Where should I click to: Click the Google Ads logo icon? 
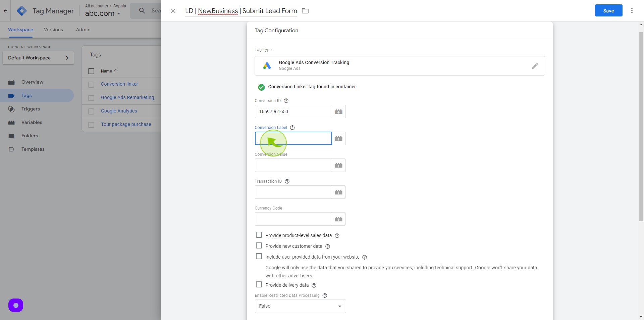point(267,66)
